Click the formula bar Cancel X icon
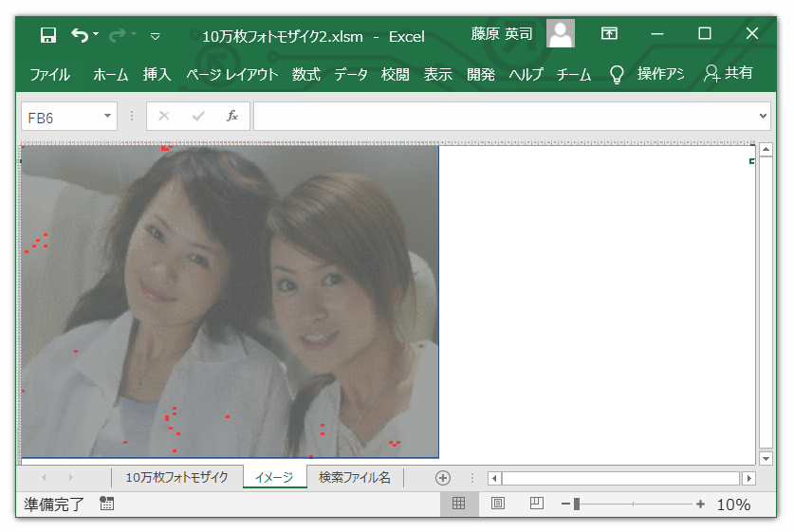The height and width of the screenshot is (532, 794). 163,116
